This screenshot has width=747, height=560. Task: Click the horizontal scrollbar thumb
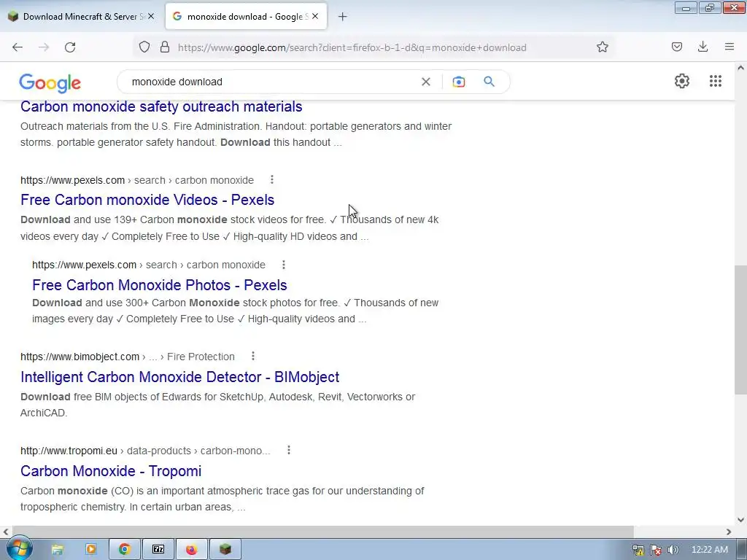click(x=322, y=532)
